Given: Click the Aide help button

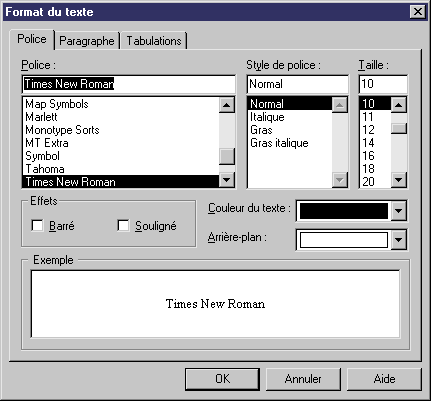Looking at the screenshot, I should pyautogui.click(x=384, y=379).
